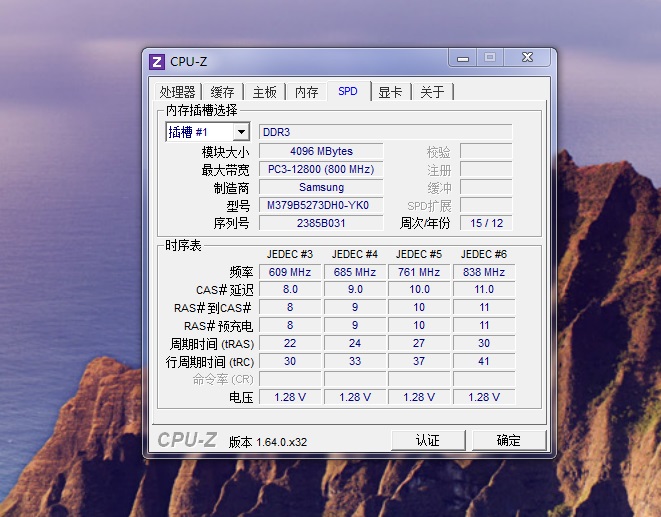Click the serial number 2385B031
The height and width of the screenshot is (517, 661).
(321, 223)
